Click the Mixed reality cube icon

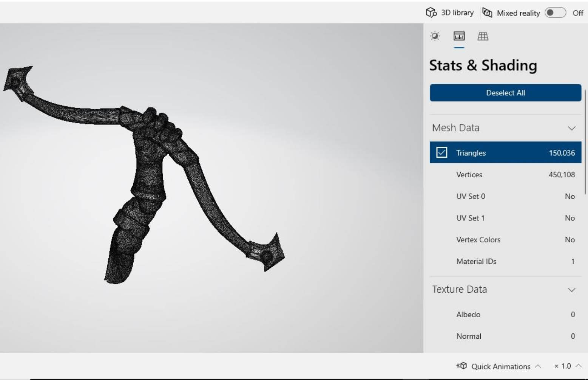click(487, 12)
